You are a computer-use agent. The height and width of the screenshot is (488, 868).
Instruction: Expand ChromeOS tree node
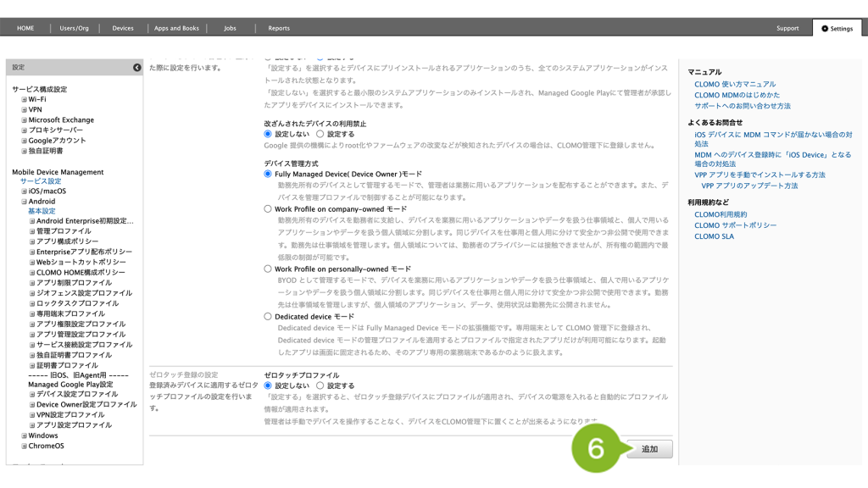[x=24, y=446]
